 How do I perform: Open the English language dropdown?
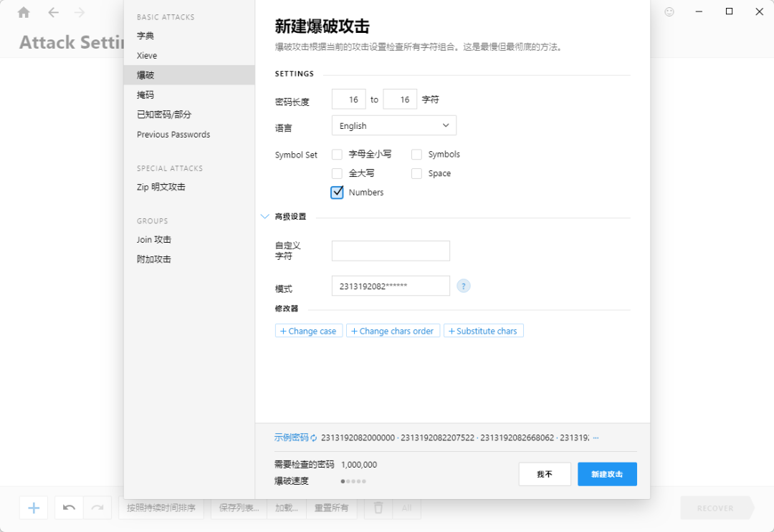[x=394, y=126]
